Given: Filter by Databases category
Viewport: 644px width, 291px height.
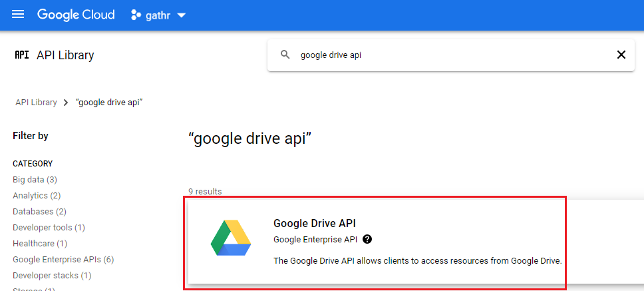Looking at the screenshot, I should tap(39, 212).
